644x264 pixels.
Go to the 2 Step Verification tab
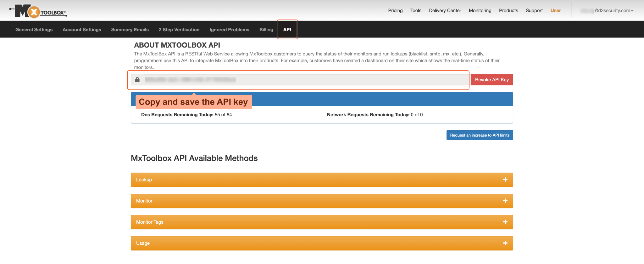(179, 30)
